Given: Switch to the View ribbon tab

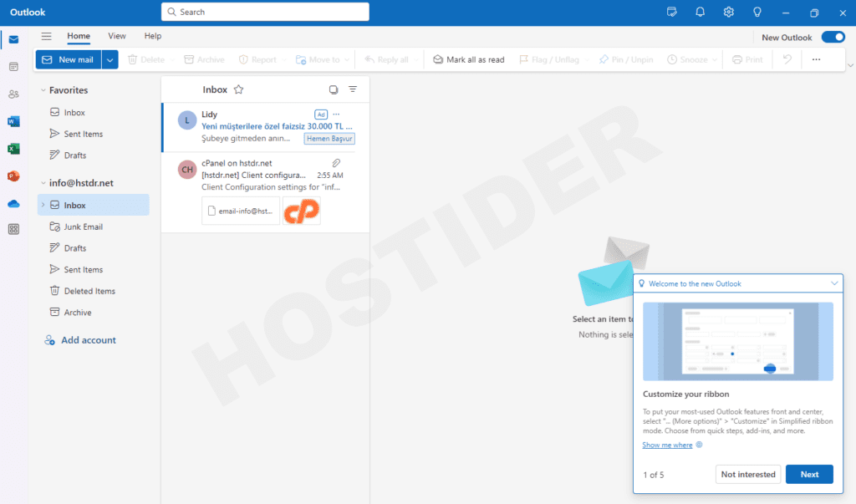Looking at the screenshot, I should tap(117, 36).
